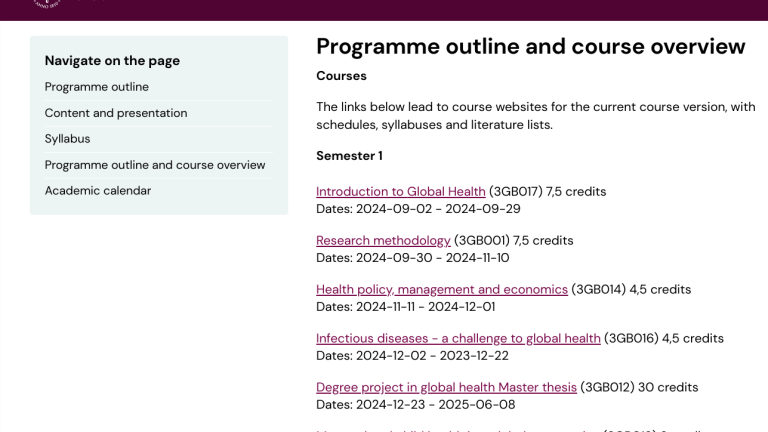Go to Programme outline section link

coord(96,87)
